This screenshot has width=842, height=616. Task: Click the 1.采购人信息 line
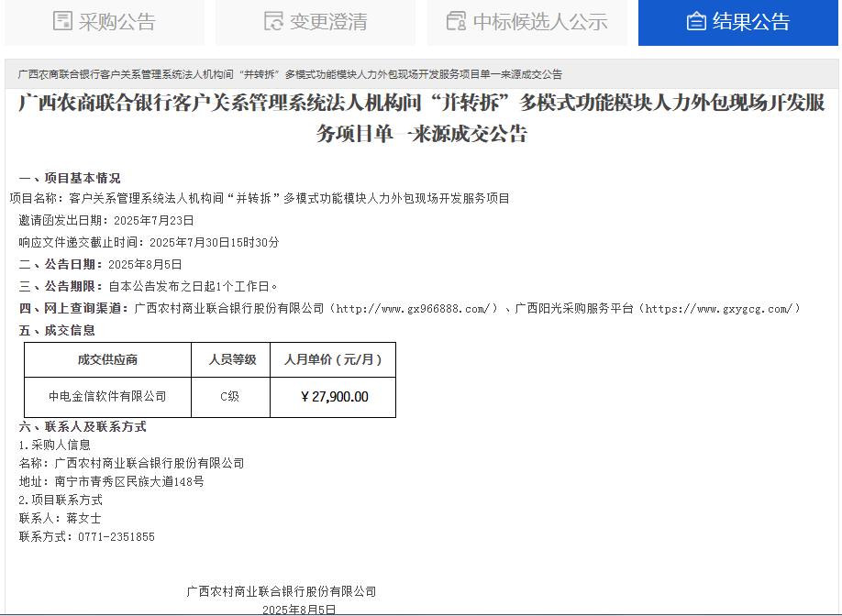point(55,445)
